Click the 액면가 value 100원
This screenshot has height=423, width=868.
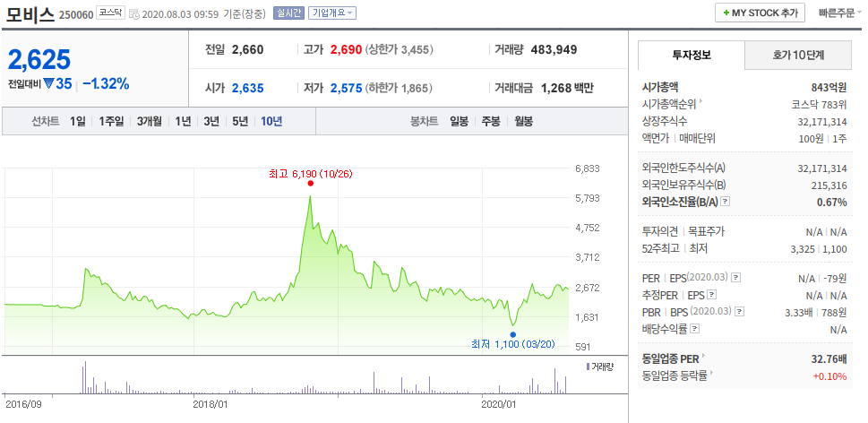coord(812,138)
